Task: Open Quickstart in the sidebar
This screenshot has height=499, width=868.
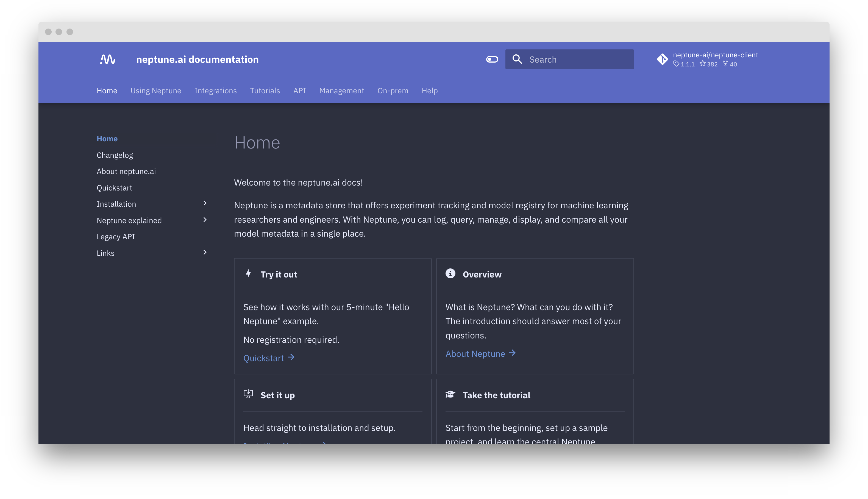Action: [114, 188]
